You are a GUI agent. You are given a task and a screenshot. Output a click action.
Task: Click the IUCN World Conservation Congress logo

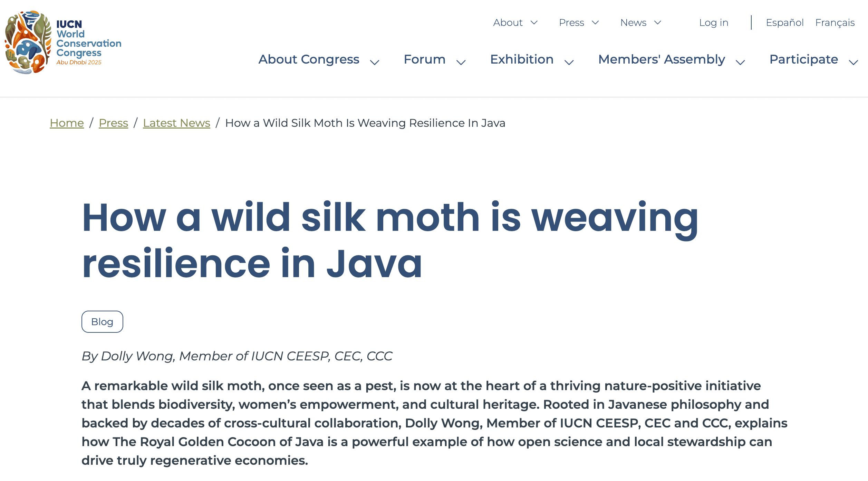tap(63, 42)
